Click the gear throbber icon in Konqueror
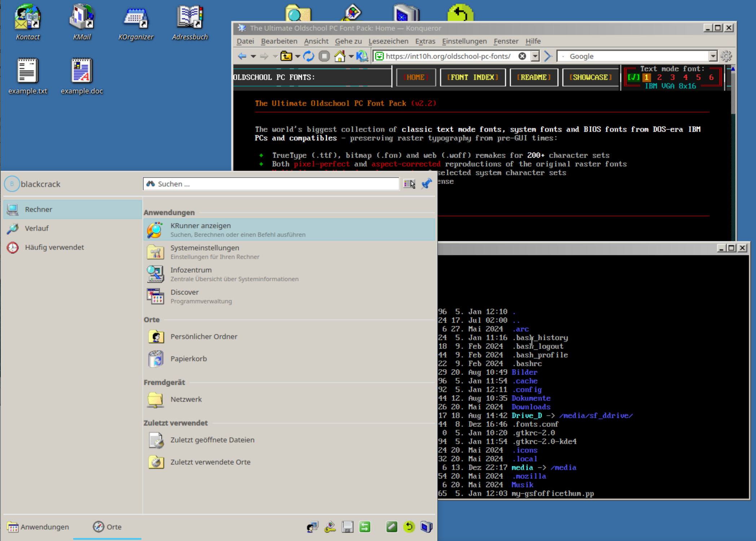756x541 pixels. pos(726,56)
